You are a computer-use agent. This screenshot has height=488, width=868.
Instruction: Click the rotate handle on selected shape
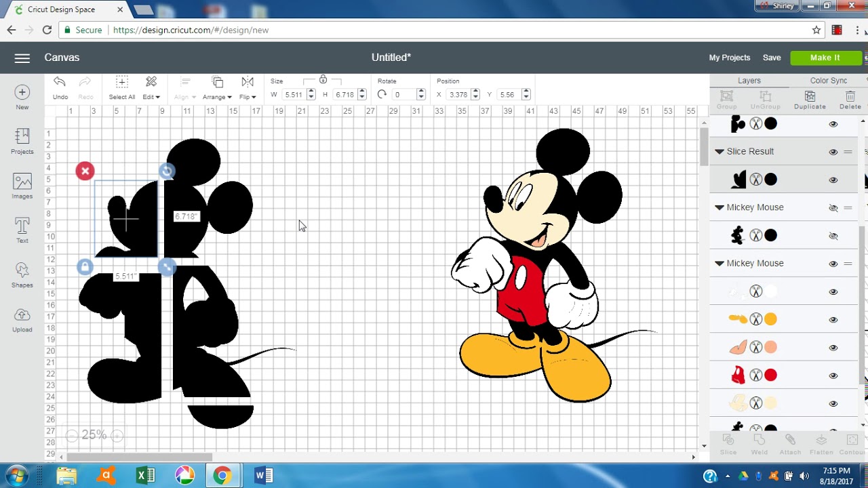167,171
